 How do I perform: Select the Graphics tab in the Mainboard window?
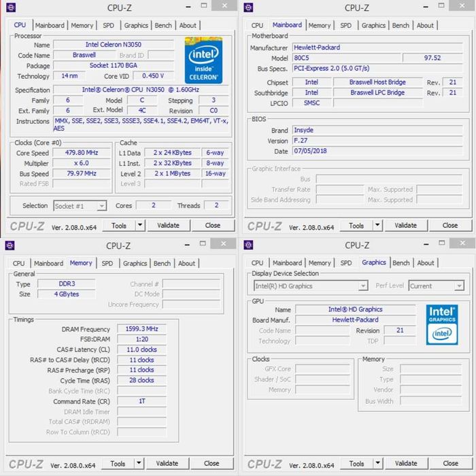(373, 26)
